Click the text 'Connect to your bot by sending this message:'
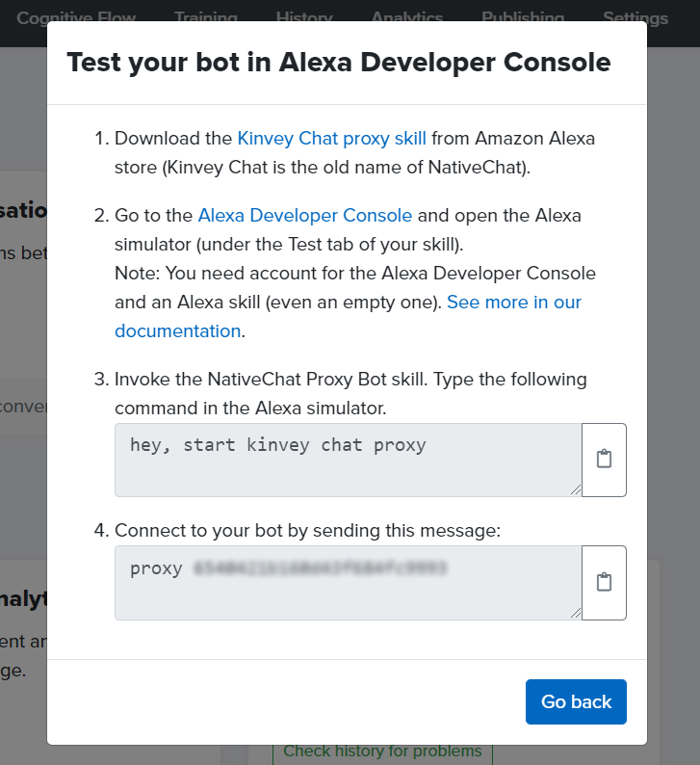700x765 pixels. [307, 530]
